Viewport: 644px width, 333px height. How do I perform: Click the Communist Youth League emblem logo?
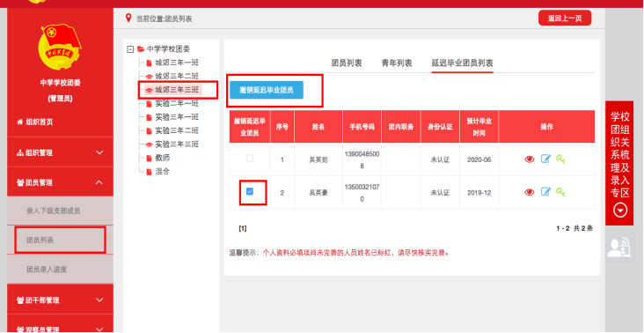[60, 48]
